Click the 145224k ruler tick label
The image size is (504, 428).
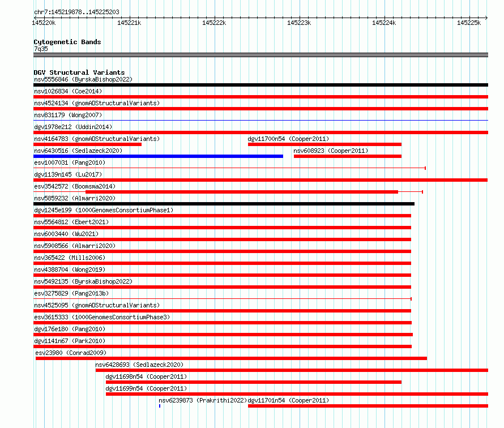pos(384,23)
